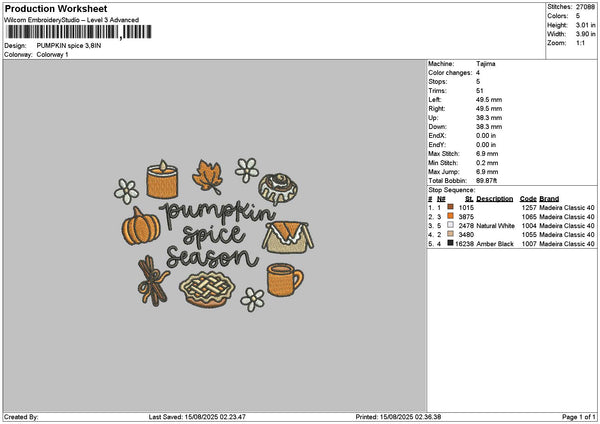
Task: Select the orange coffee mug motif
Action: [x=285, y=280]
